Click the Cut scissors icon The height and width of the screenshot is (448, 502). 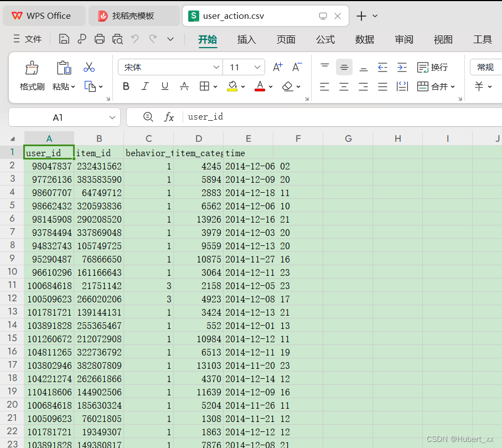(89, 67)
